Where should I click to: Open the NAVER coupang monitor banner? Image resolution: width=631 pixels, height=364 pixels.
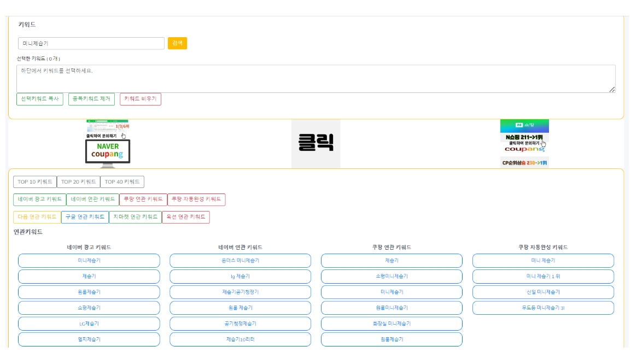coord(108,144)
